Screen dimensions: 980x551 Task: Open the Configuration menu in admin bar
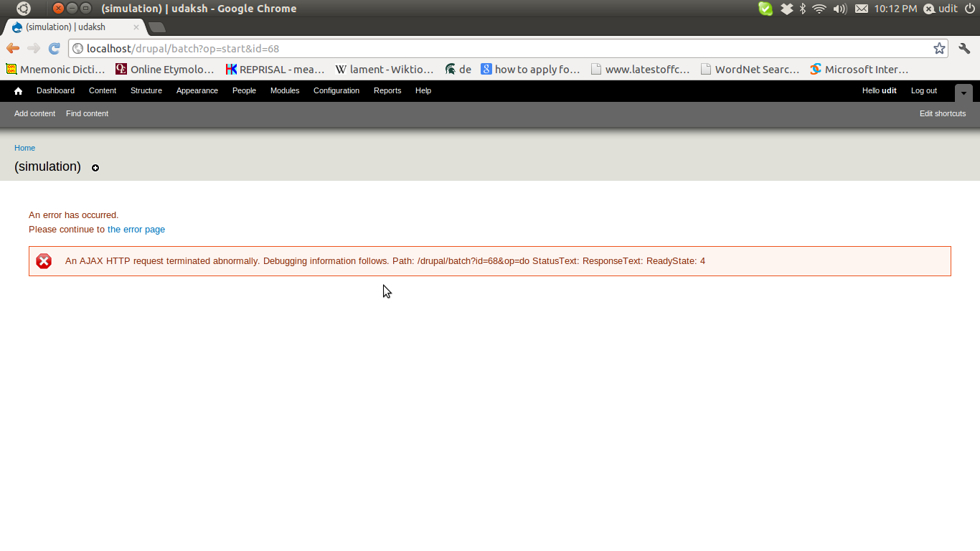(x=336, y=90)
